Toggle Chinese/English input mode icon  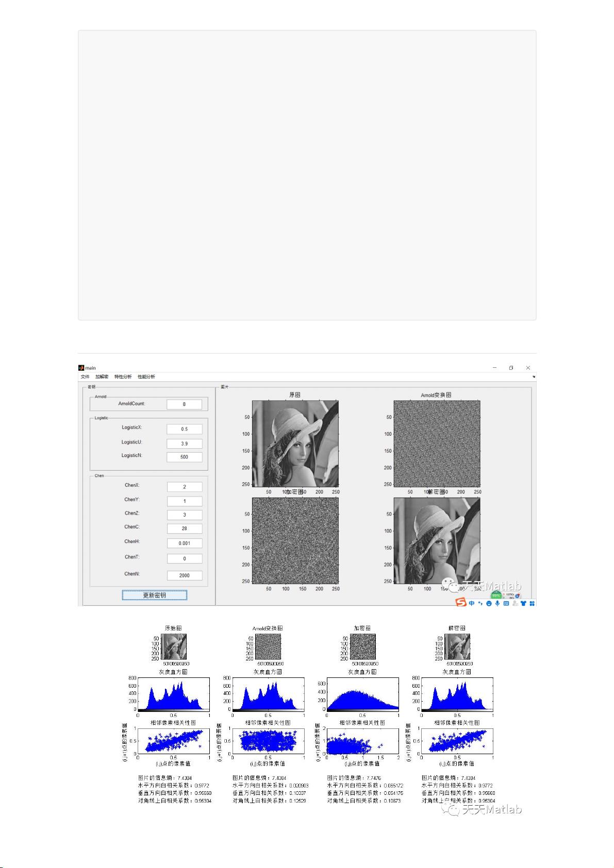tap(472, 603)
